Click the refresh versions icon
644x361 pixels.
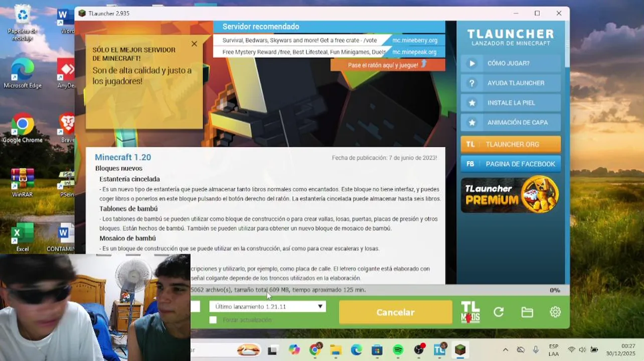499,312
